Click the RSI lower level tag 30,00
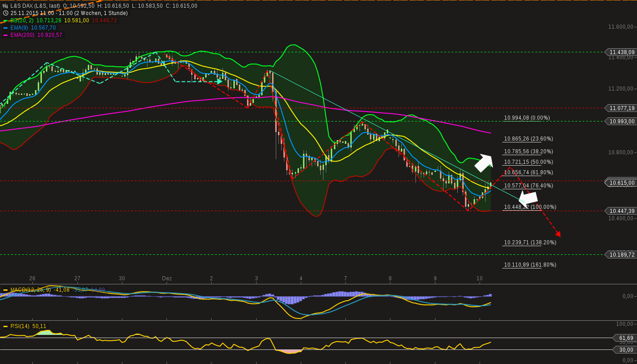 (x=625, y=350)
